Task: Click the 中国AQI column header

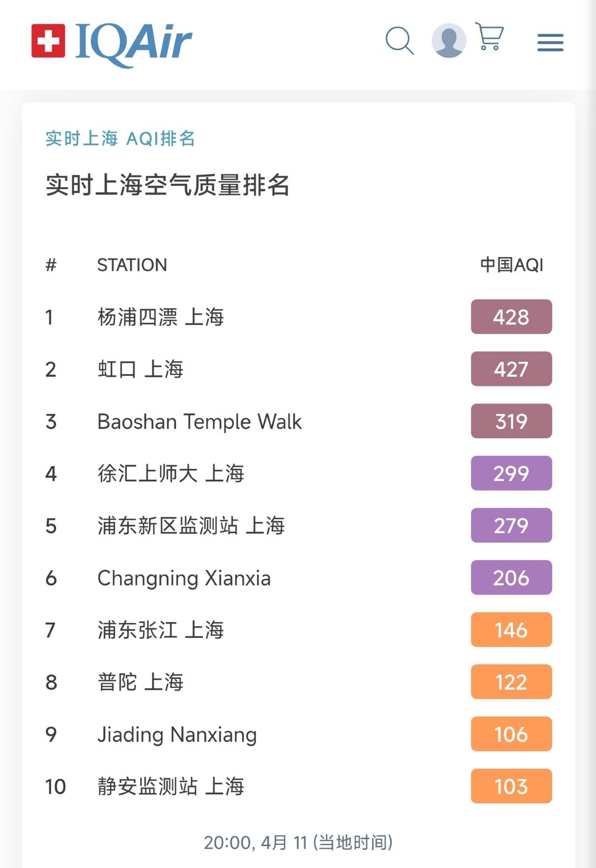Action: (512, 265)
